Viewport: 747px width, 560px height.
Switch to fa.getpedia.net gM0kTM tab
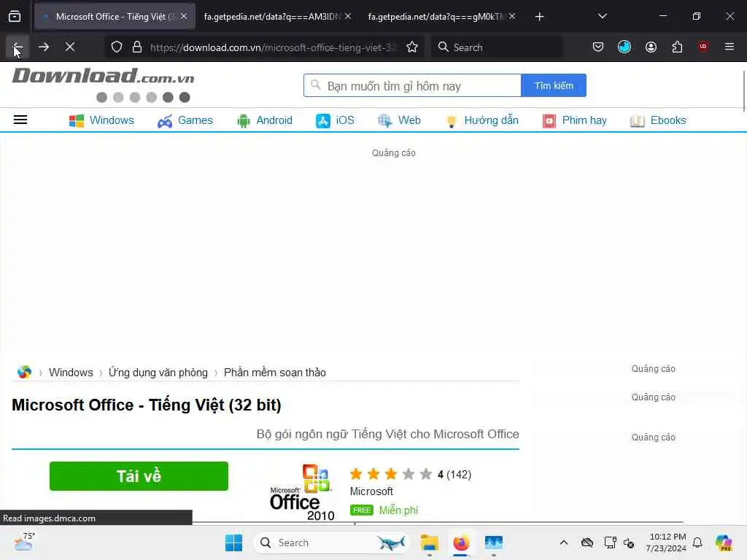coord(436,17)
